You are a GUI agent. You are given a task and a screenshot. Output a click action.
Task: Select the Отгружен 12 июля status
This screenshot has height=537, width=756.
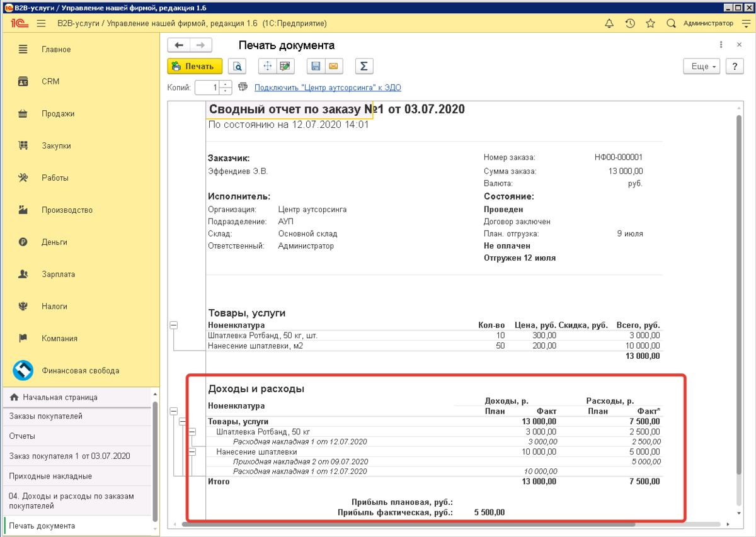pos(520,257)
